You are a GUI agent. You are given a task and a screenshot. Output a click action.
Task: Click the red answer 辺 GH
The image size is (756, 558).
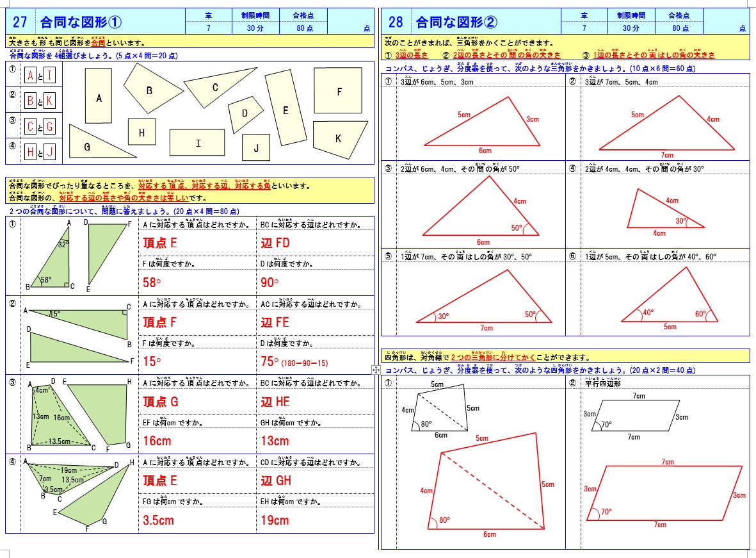[276, 480]
